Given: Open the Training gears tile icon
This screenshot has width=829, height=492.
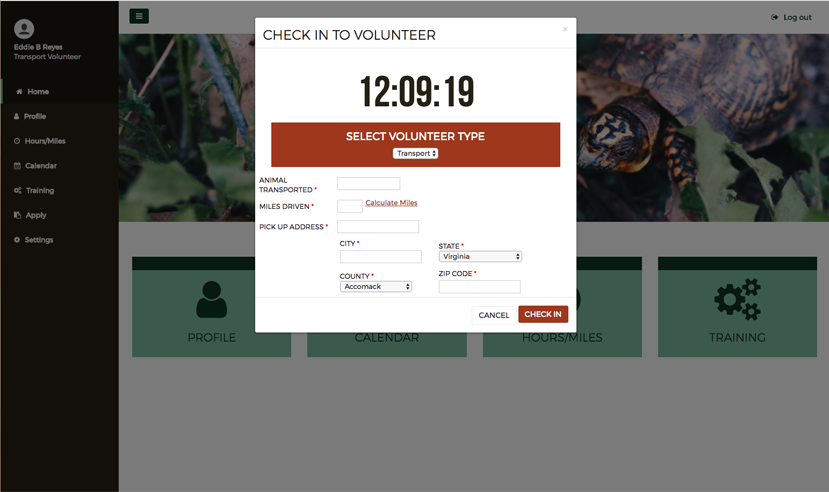Looking at the screenshot, I should point(737,299).
